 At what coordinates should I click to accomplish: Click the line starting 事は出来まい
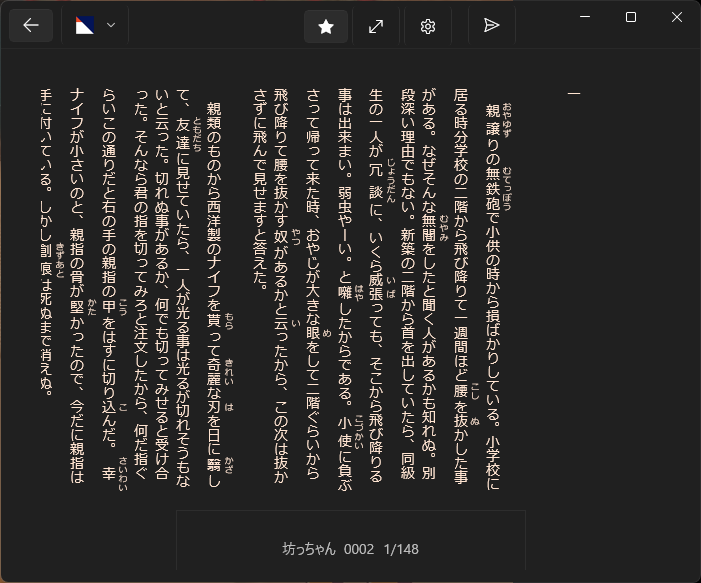pyautogui.click(x=345, y=289)
